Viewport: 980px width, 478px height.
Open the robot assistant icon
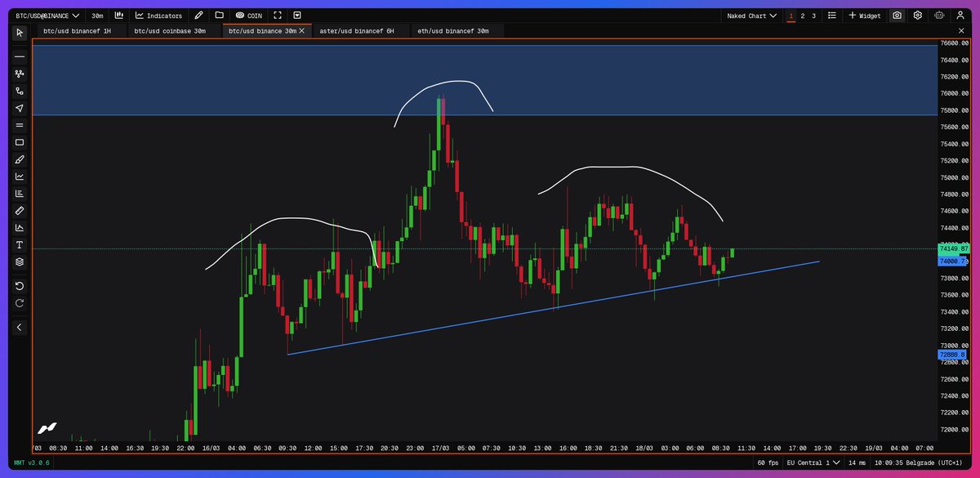[x=939, y=15]
